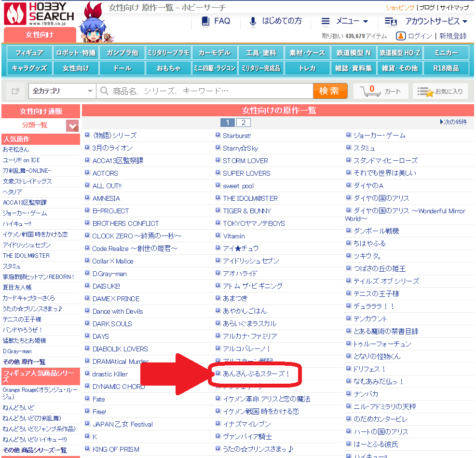Click the bullet icon beside ナンバカ
This screenshot has width=476, height=458.
pyautogui.click(x=349, y=393)
